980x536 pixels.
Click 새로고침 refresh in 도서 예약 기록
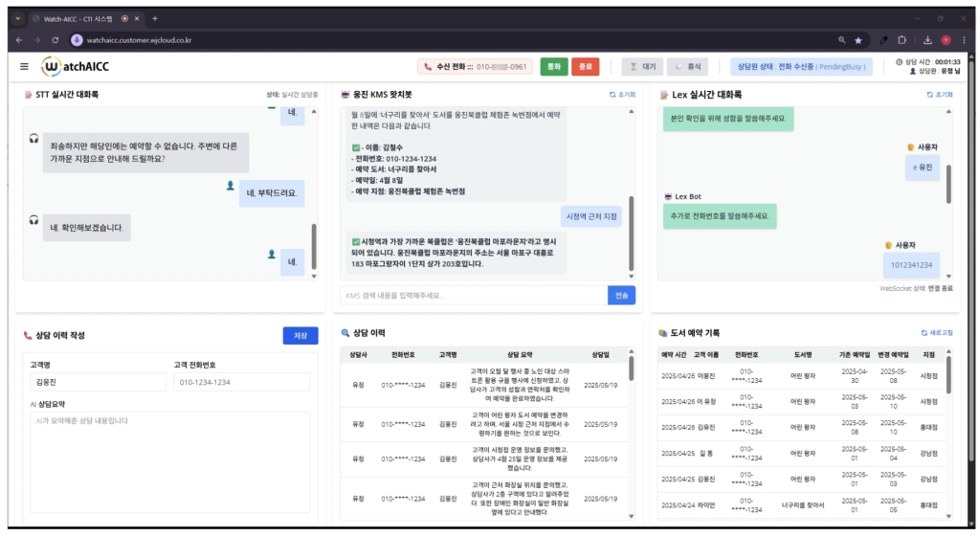937,333
